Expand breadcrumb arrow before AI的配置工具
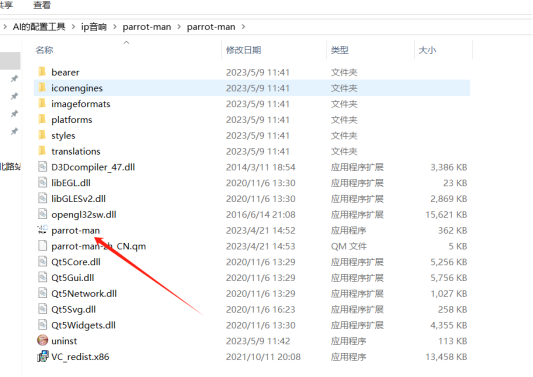 (5, 27)
